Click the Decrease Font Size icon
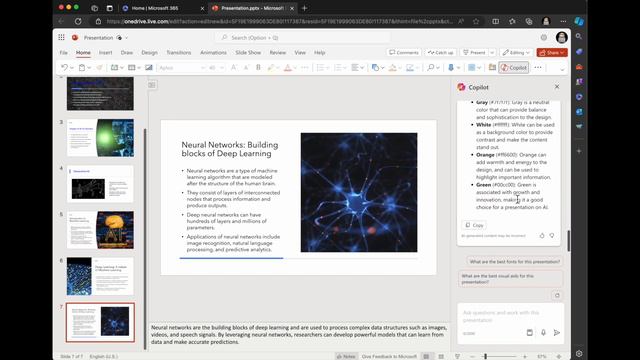 click(246, 68)
